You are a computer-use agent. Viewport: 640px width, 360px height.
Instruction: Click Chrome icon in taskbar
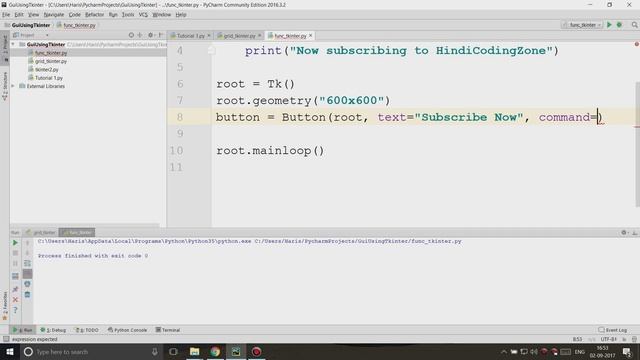tap(215, 351)
